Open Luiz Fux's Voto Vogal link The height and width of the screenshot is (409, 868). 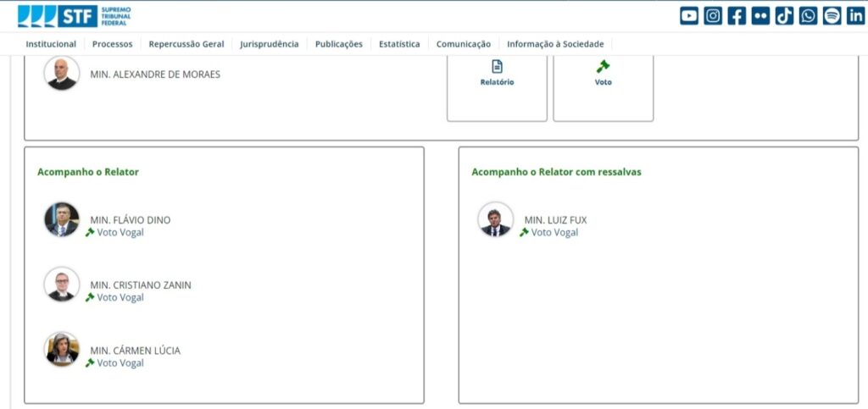[554, 232]
